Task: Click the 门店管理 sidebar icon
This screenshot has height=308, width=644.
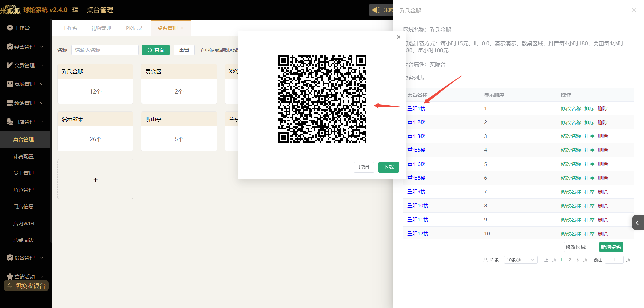Action: point(10,122)
